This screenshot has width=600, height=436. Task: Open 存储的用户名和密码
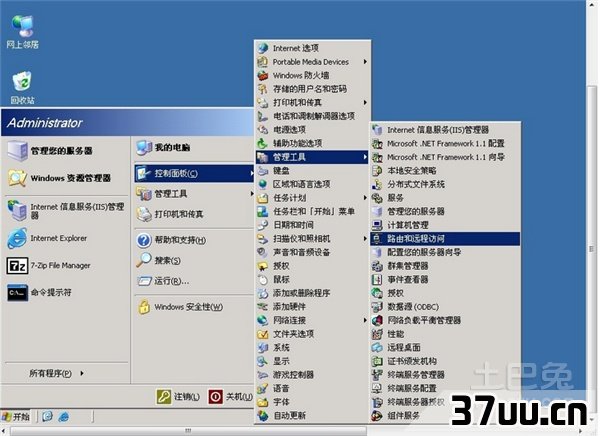click(312, 89)
